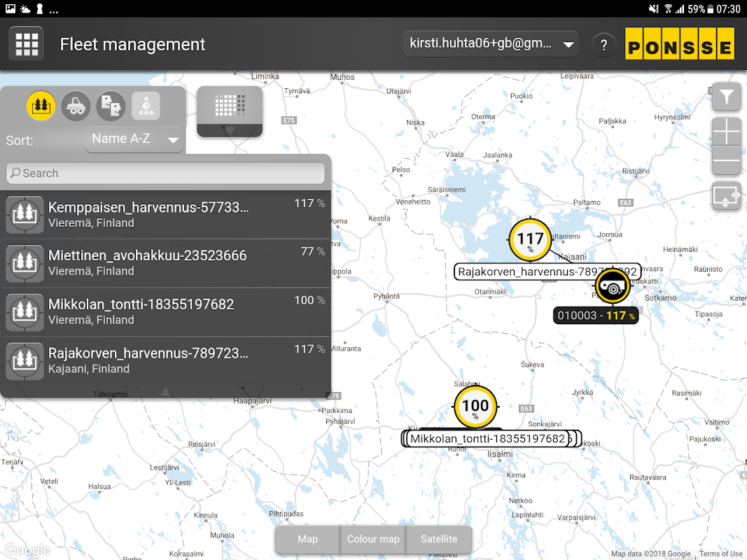Select the 100 % map marker

475,407
